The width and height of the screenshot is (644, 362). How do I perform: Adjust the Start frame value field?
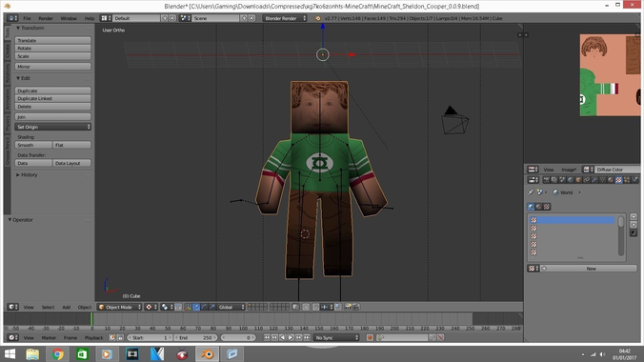point(150,338)
